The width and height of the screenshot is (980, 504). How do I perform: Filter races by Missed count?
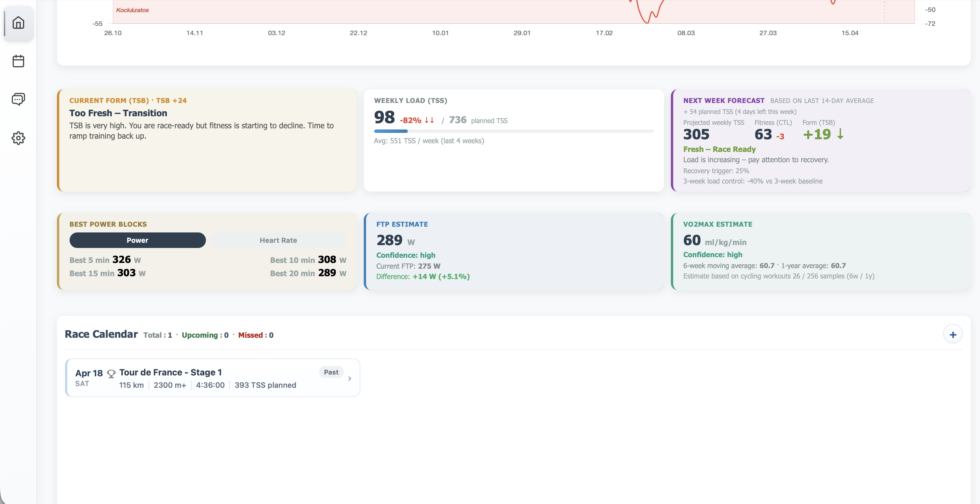point(255,335)
